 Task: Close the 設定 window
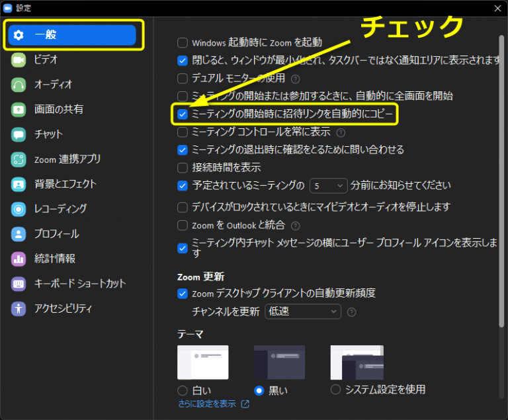(497, 8)
